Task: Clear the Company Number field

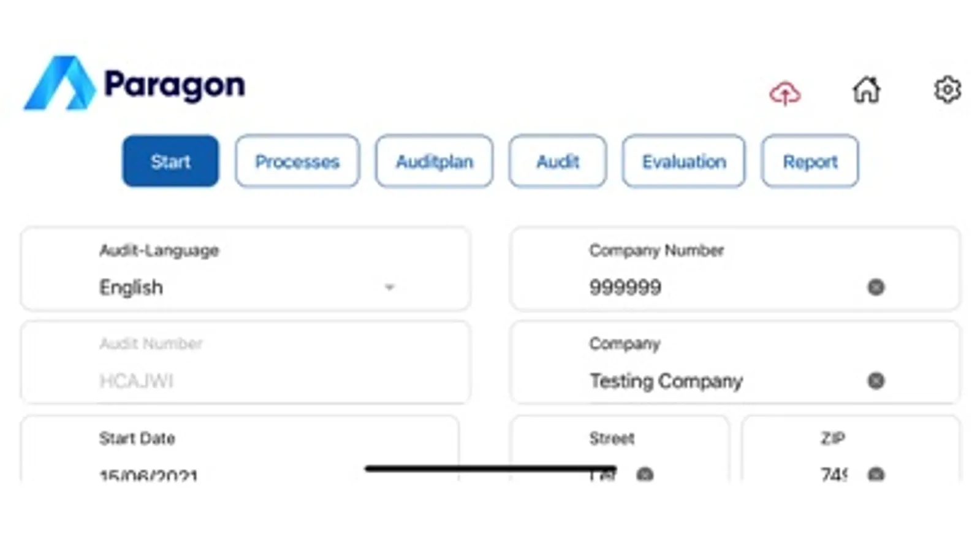Action: 876,287
